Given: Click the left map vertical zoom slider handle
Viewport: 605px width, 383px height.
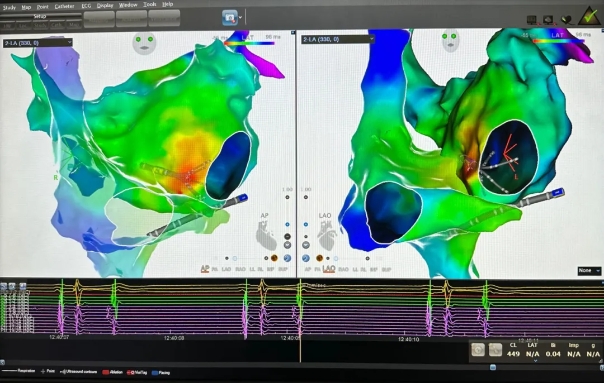Looking at the screenshot, I should coord(287,224).
